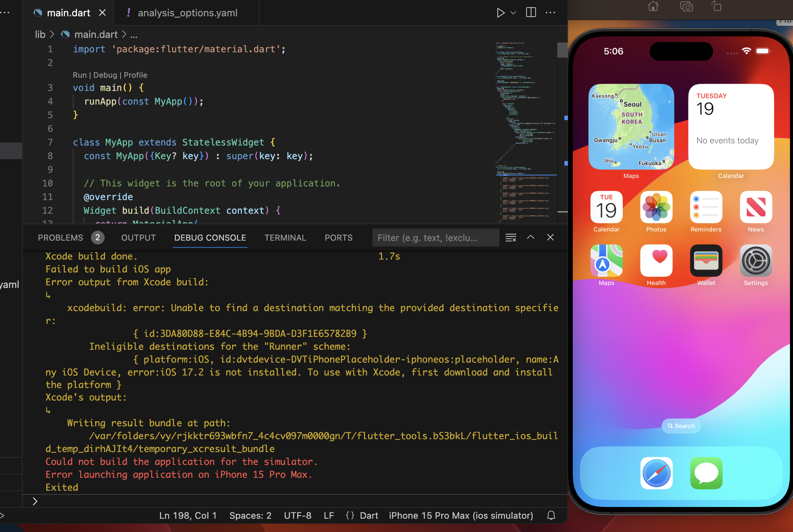Click line number 7 in the gutter
The height and width of the screenshot is (532, 793).
[50, 142]
